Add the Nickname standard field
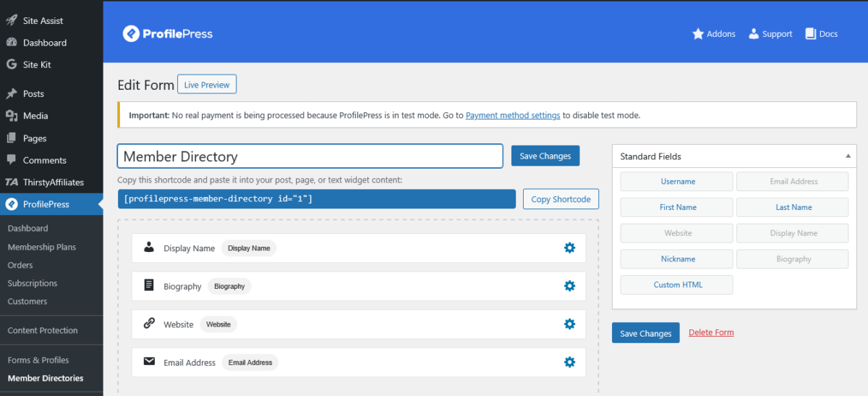The height and width of the screenshot is (396, 868). [x=677, y=259]
